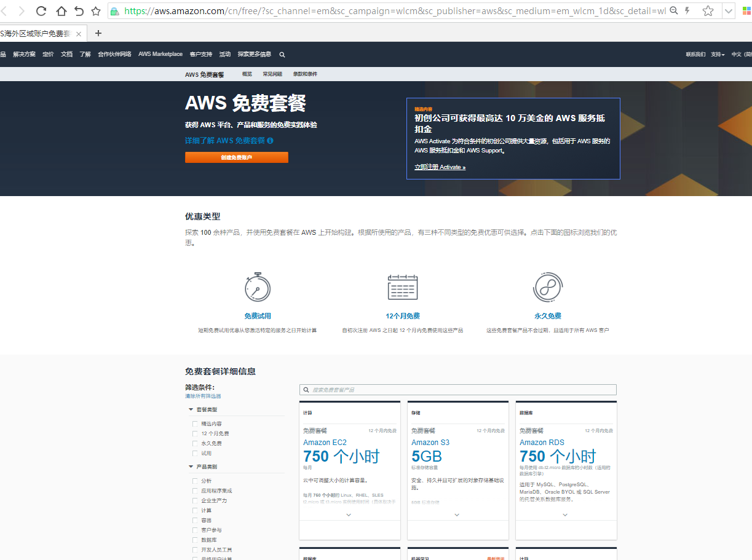The height and width of the screenshot is (560, 752).
Task: Open 合作伙伴网络 in the AWS navigation
Action: click(x=114, y=54)
